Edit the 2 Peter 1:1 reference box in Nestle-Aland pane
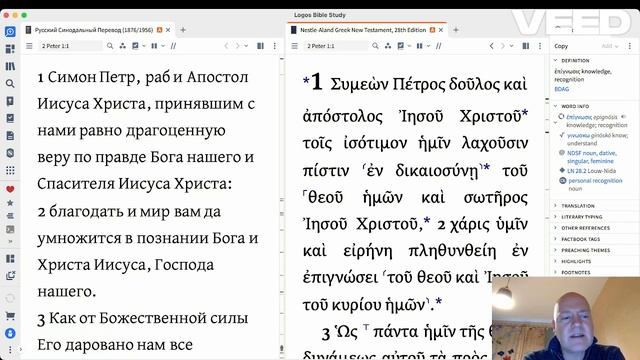 335,46
